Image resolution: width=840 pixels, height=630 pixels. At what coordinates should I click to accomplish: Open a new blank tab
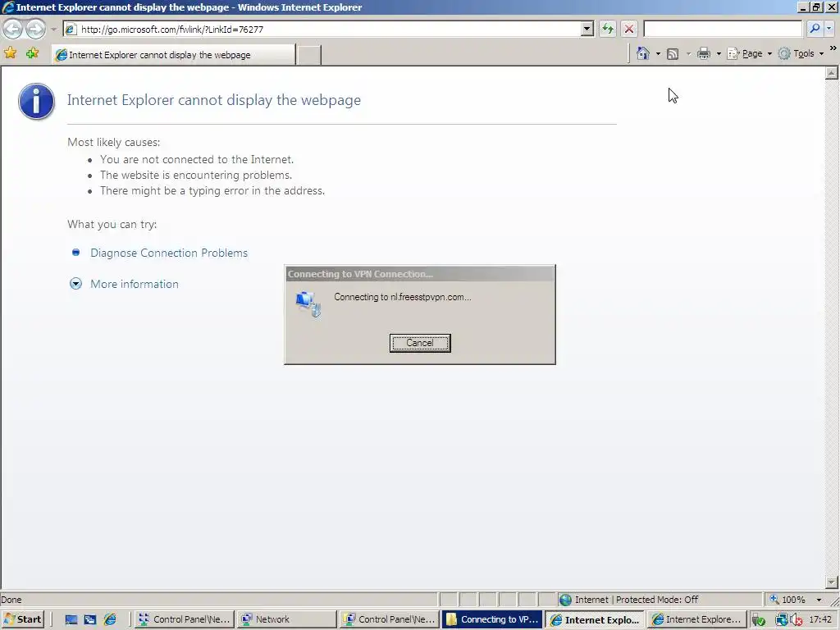pyautogui.click(x=308, y=55)
